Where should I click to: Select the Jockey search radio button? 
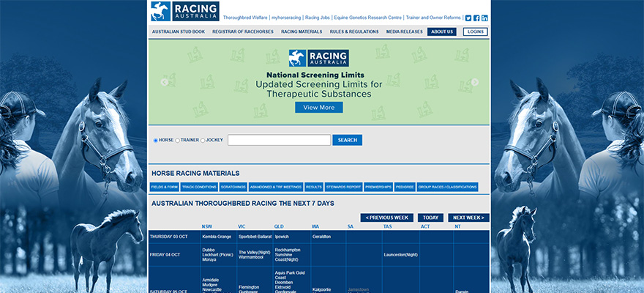203,140
